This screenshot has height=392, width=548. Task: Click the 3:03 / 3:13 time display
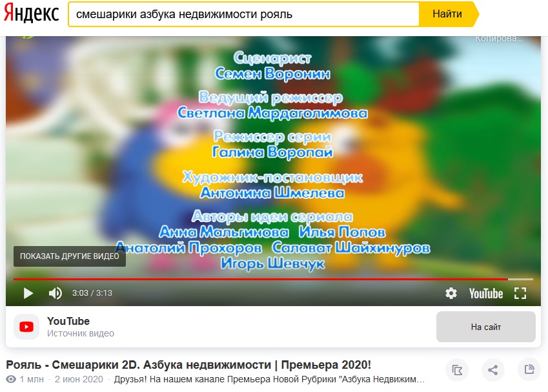coord(92,293)
